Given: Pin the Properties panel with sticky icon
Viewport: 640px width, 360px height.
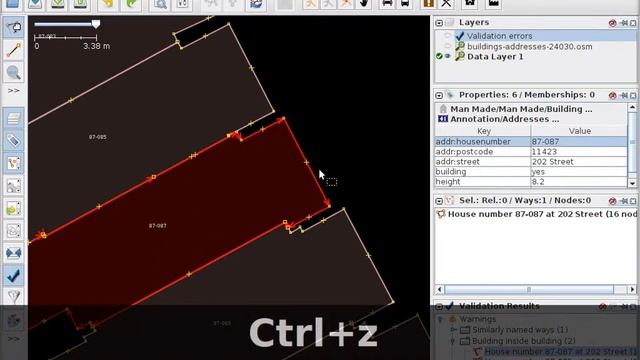Looking at the screenshot, I should pyautogui.click(x=623, y=96).
